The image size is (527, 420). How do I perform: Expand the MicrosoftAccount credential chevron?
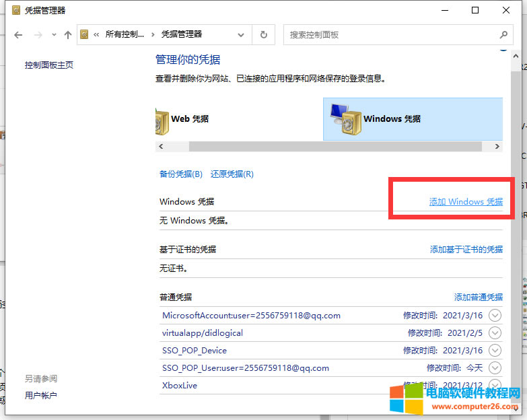[495, 316]
